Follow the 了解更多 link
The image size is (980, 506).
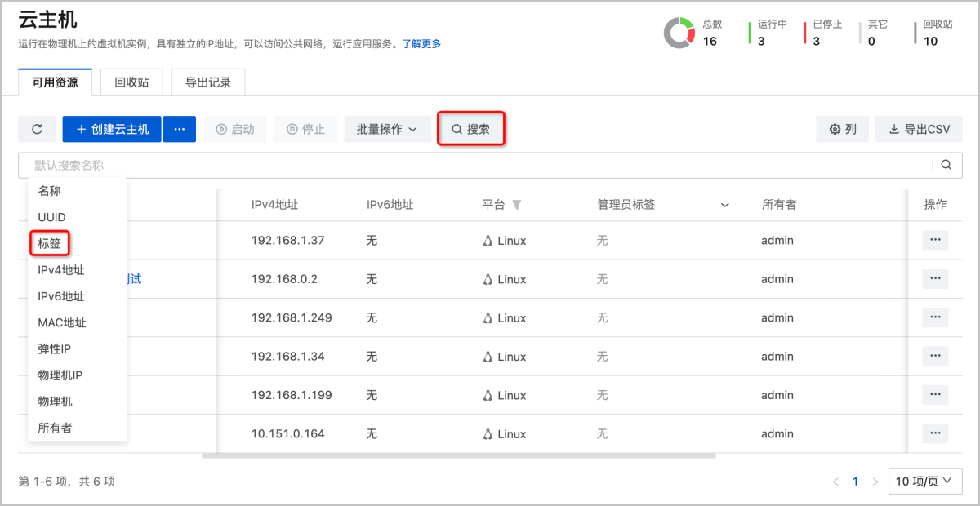click(421, 44)
